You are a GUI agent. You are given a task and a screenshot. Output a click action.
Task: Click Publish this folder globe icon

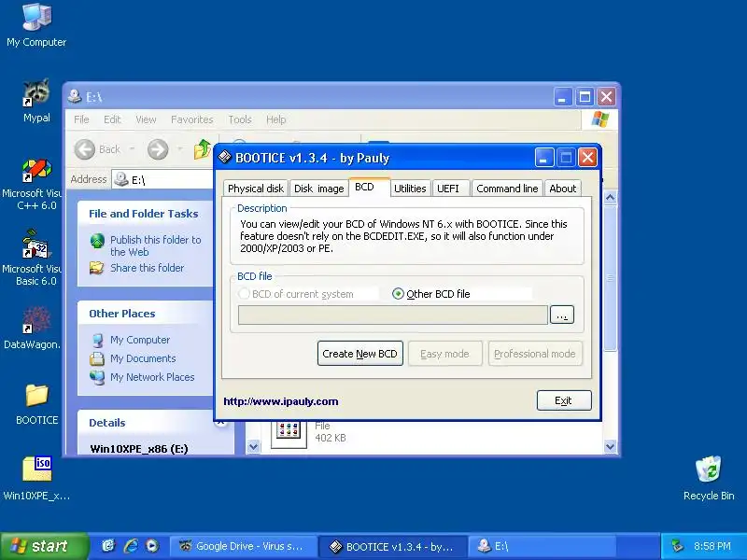pyautogui.click(x=97, y=241)
